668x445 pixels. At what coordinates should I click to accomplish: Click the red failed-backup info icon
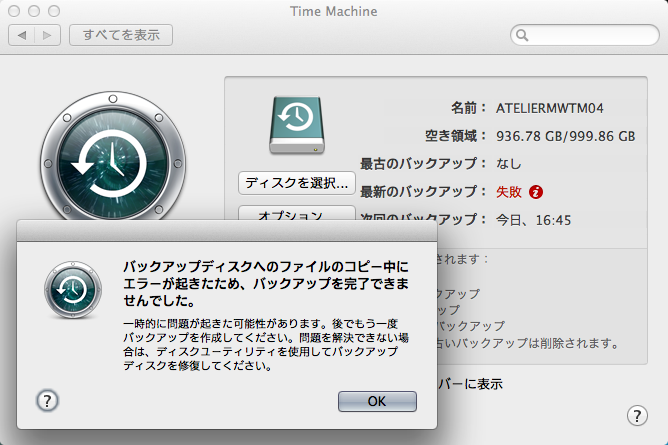click(536, 192)
